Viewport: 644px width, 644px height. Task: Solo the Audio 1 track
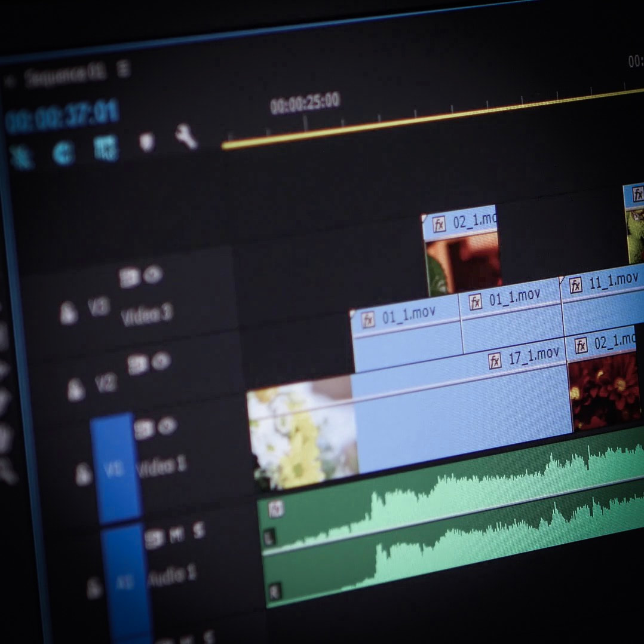(199, 530)
